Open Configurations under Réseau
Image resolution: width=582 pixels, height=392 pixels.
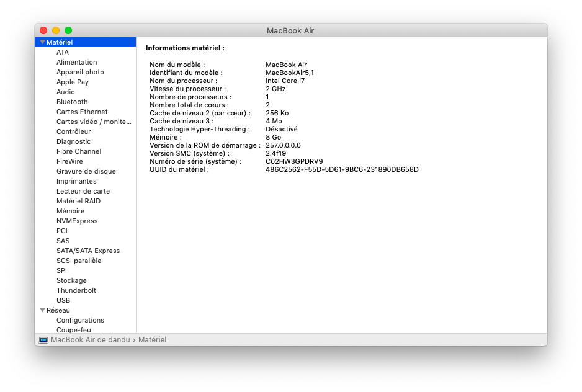(80, 320)
